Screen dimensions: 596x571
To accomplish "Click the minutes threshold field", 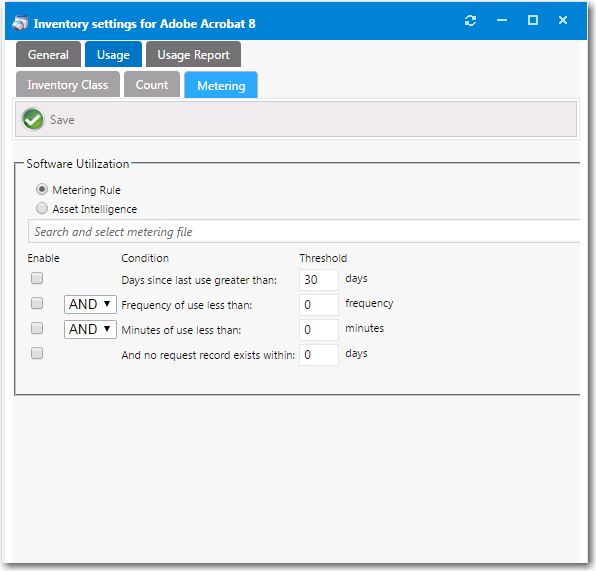I will pyautogui.click(x=319, y=330).
